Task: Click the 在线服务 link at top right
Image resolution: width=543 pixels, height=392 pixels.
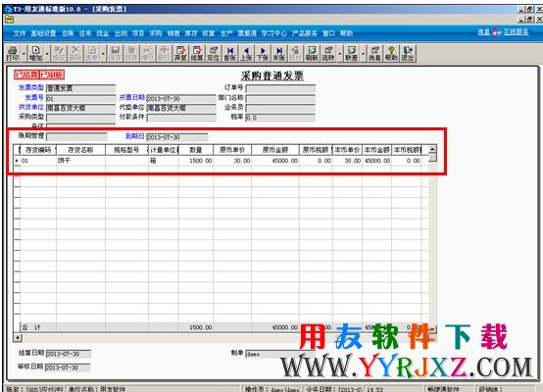Action: point(516,32)
